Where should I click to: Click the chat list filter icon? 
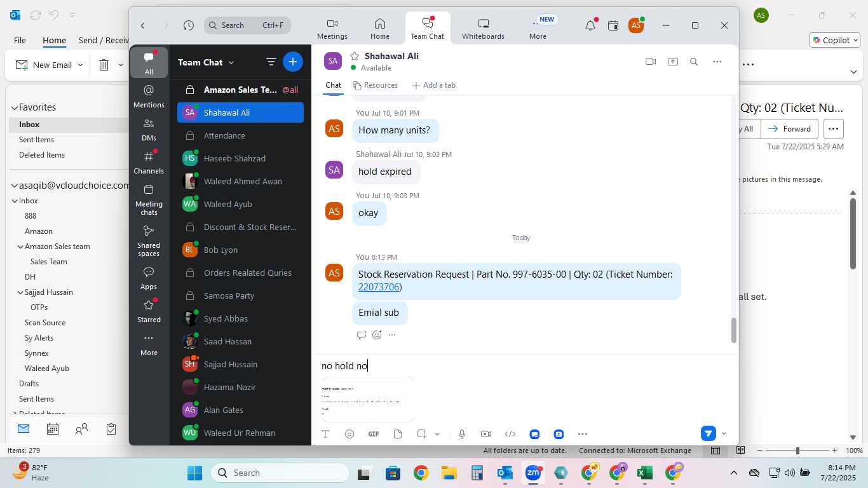271,62
